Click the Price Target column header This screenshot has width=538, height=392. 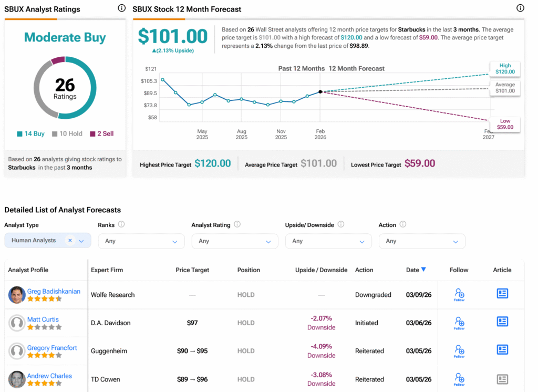pos(192,270)
